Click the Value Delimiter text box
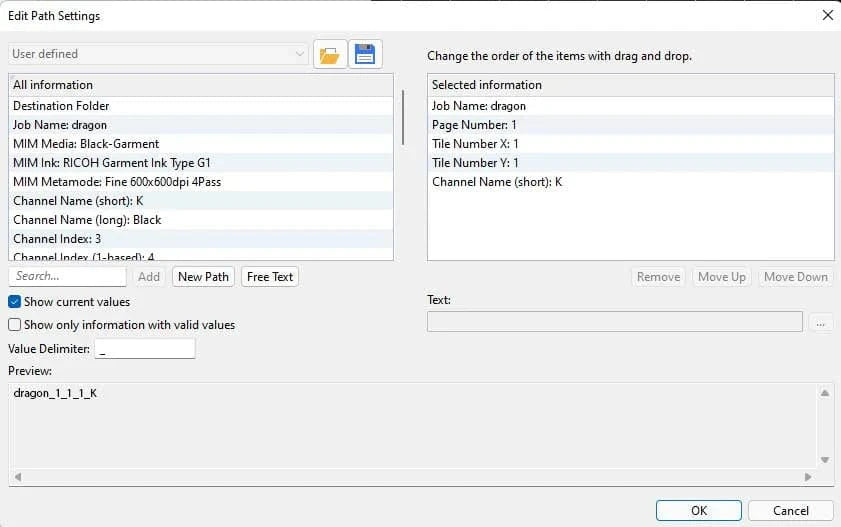Screen dimensions: 841x527 (x=144, y=349)
